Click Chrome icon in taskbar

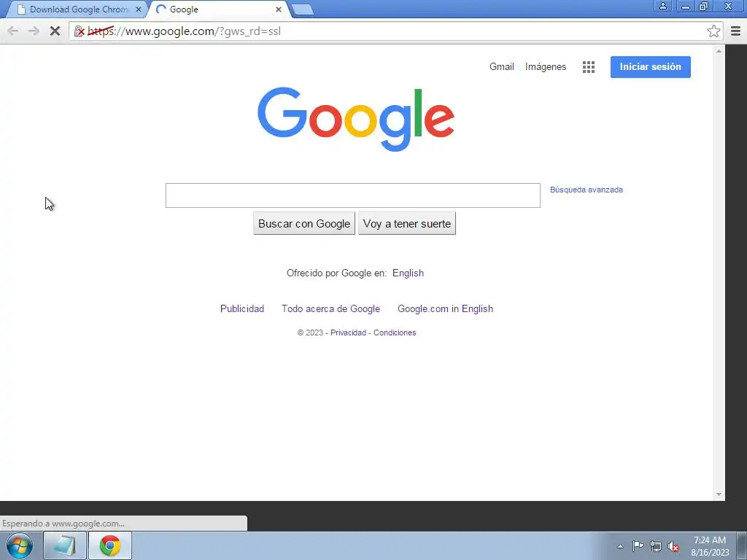tap(110, 545)
